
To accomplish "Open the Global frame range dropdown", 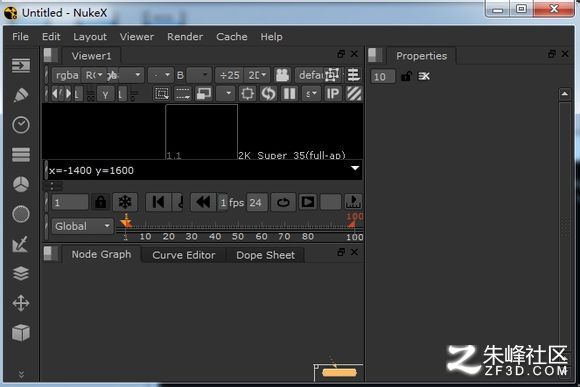I will (82, 226).
